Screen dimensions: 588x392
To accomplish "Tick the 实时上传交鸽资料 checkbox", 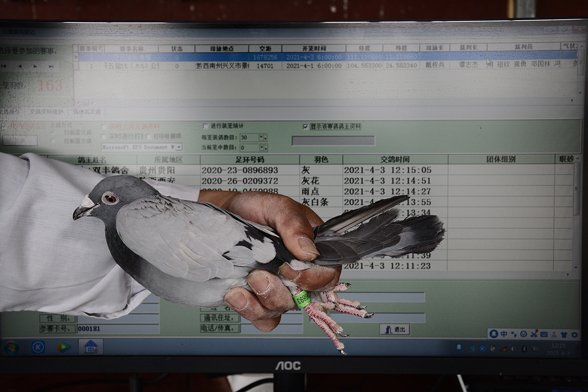I will tap(104, 126).
